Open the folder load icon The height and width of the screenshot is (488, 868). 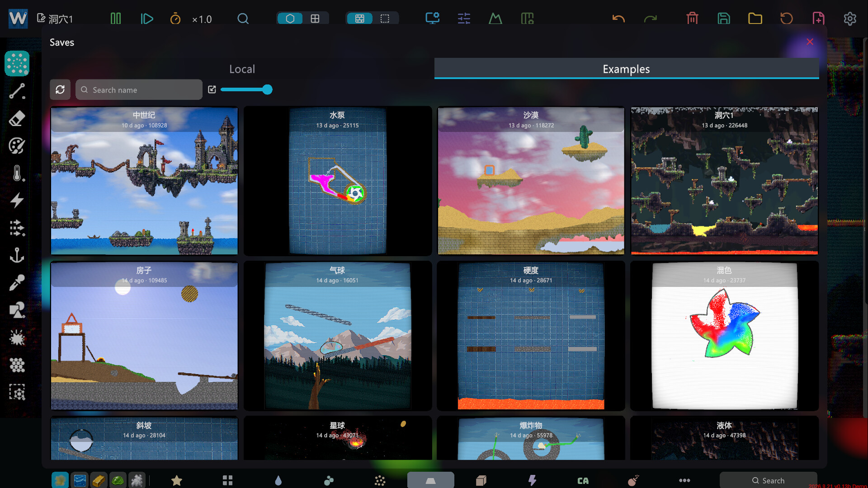(755, 19)
